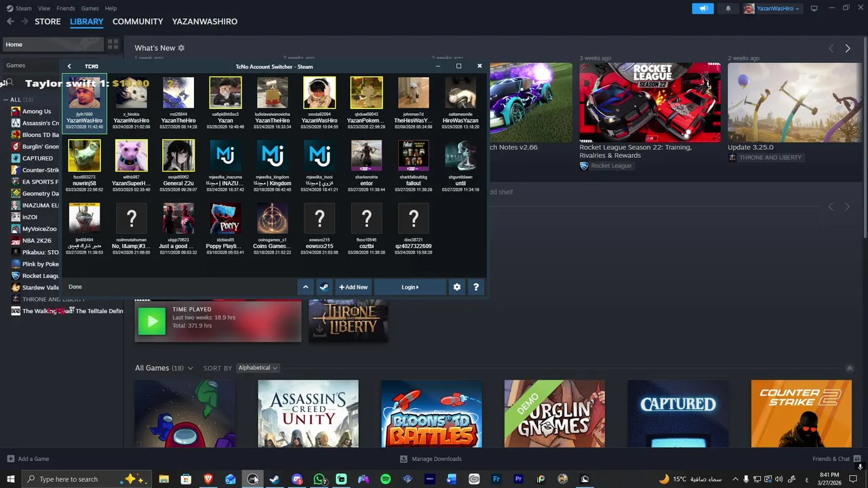Viewport: 868px width, 488px height.
Task: Select the jlyth1990 YazanWasHiro account
Action: (84, 103)
